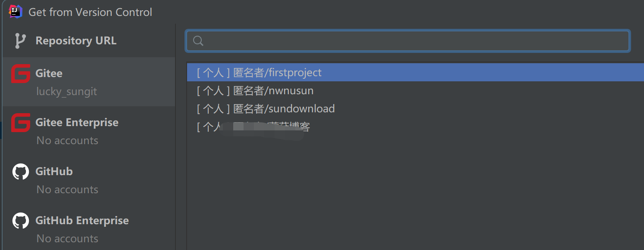Click the Gitee Enterprise logo icon

point(21,123)
